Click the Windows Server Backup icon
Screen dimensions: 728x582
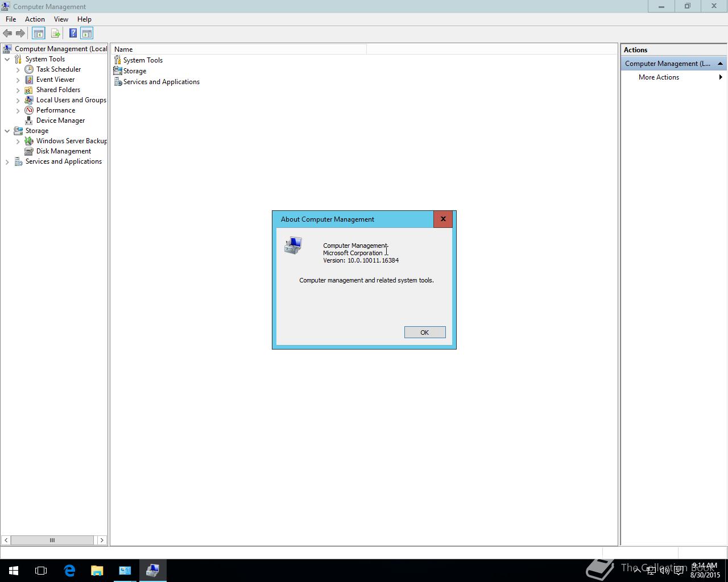click(29, 141)
